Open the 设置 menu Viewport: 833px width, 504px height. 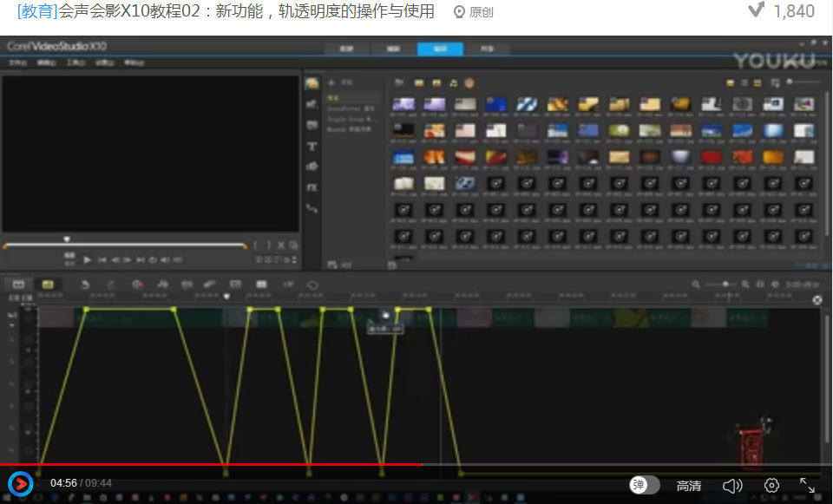coord(104,62)
